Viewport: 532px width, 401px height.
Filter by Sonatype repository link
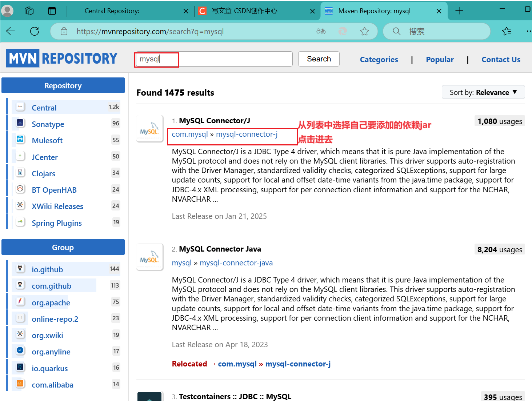click(x=48, y=124)
